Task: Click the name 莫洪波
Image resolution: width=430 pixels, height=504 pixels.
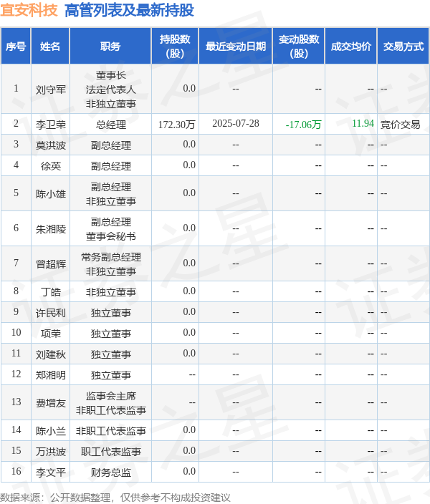Action: coord(51,145)
